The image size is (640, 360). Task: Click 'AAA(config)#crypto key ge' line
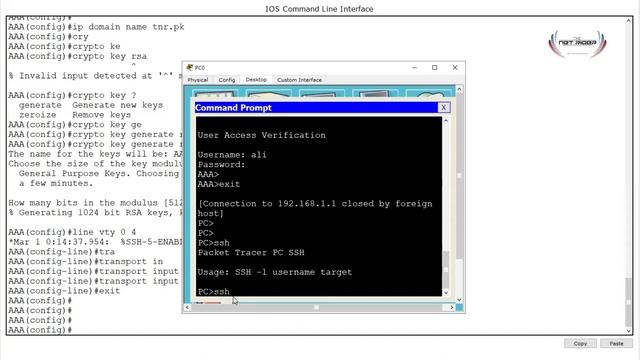[75, 125]
